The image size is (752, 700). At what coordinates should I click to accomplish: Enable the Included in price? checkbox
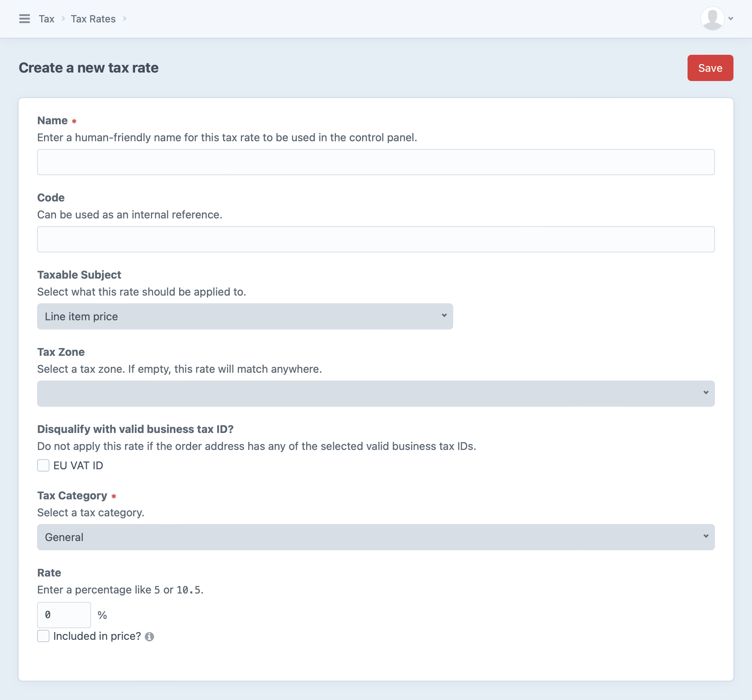tap(43, 636)
